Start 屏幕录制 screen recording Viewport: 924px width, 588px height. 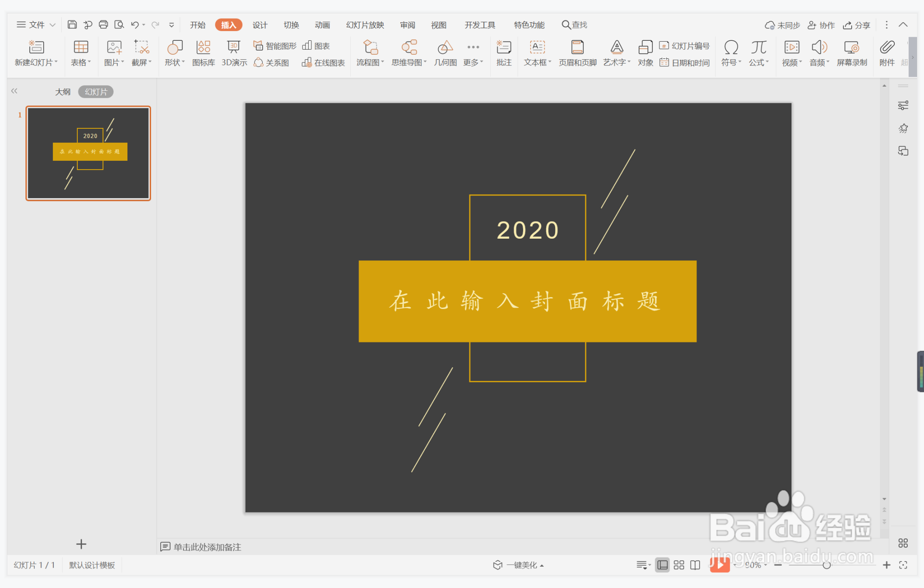[x=852, y=53]
